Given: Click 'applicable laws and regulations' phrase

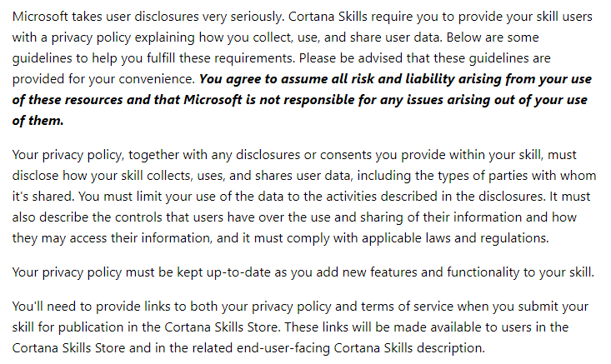Looking at the screenshot, I should pyautogui.click(x=455, y=238).
